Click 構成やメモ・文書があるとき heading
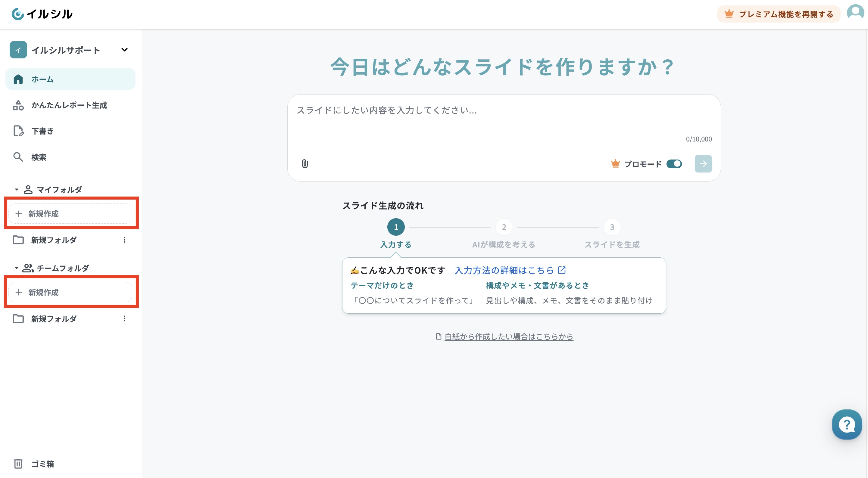The height and width of the screenshot is (478, 868). [x=537, y=286]
